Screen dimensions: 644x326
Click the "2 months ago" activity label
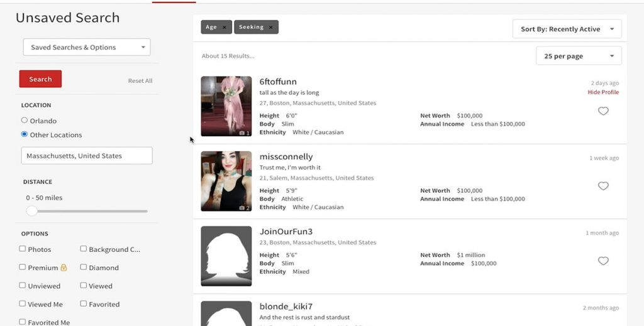(x=601, y=308)
